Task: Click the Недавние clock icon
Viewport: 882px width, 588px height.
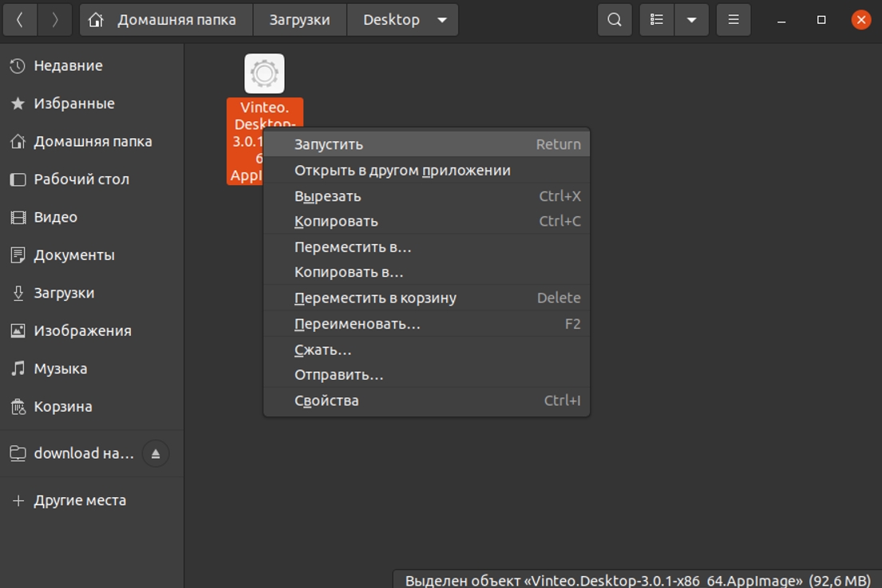Action: tap(18, 65)
